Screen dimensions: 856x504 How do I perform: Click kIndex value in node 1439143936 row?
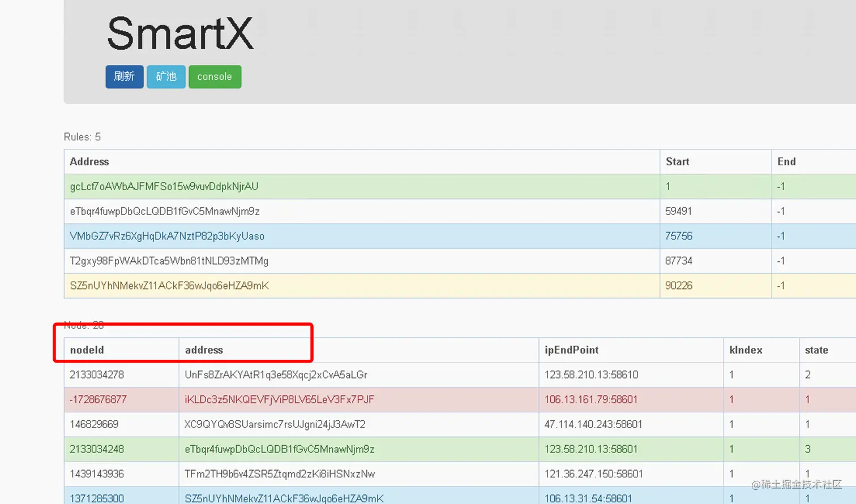click(731, 474)
